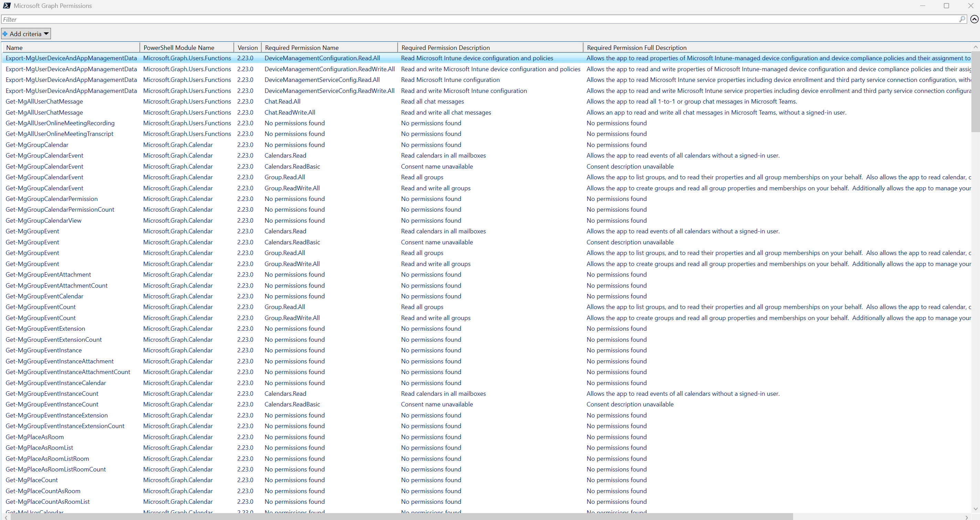
Task: Select the Get-MgPlaceAsRoom row
Action: (35, 437)
